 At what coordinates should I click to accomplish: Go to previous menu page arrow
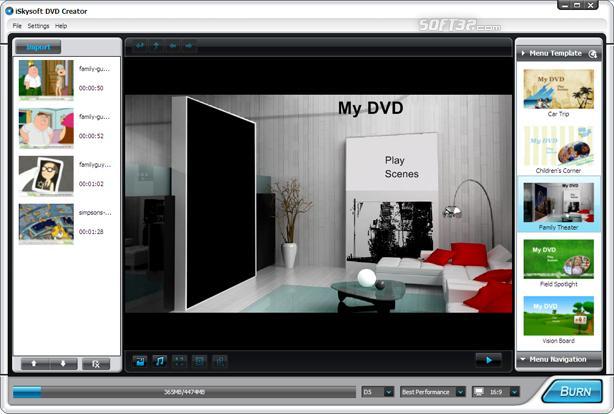173,46
